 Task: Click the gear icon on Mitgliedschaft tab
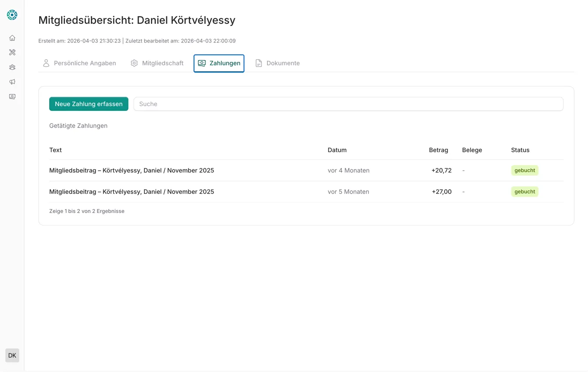pos(134,63)
